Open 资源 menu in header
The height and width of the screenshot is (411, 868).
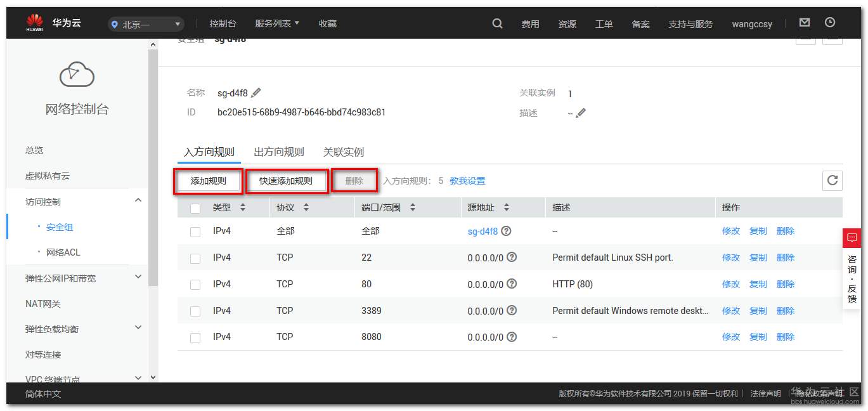[x=567, y=24]
